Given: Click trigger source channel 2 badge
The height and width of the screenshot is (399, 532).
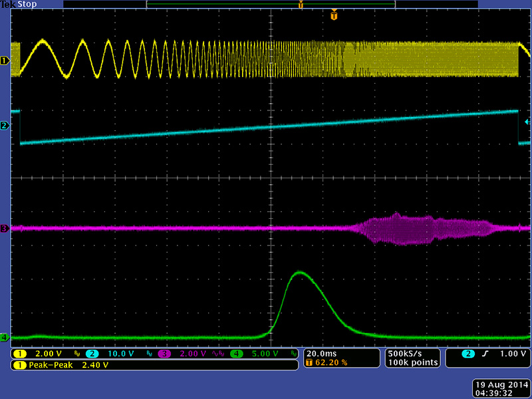Looking at the screenshot, I should (469, 354).
